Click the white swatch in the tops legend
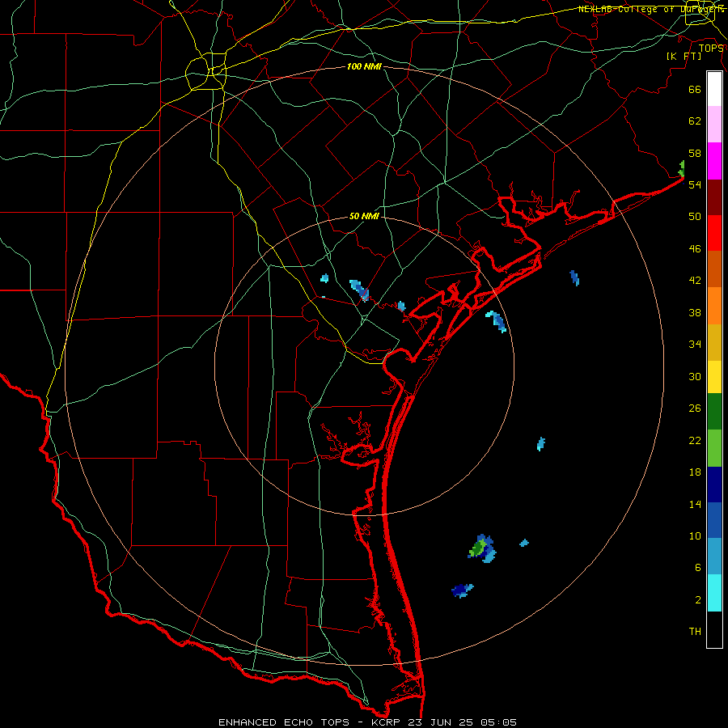Screen dimensions: 728x728 [714, 89]
